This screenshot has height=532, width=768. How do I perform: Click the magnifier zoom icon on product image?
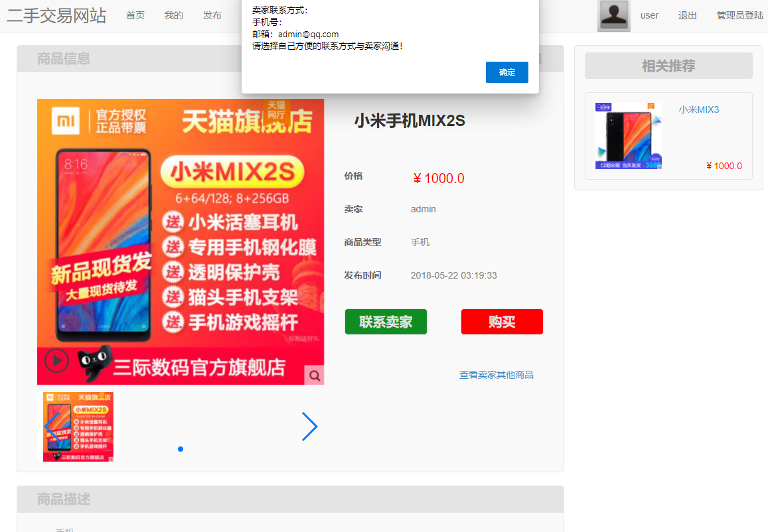314,375
